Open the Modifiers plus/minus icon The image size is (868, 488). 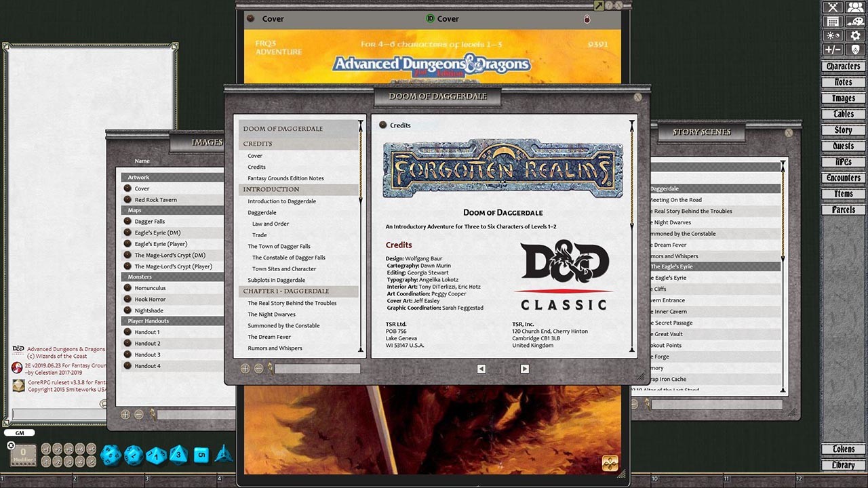(833, 50)
